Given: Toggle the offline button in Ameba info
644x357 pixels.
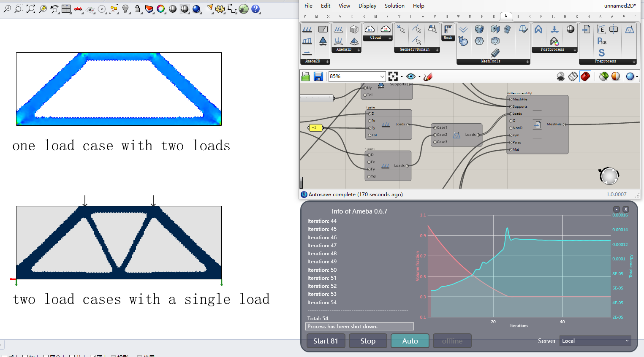Looking at the screenshot, I should pos(452,341).
